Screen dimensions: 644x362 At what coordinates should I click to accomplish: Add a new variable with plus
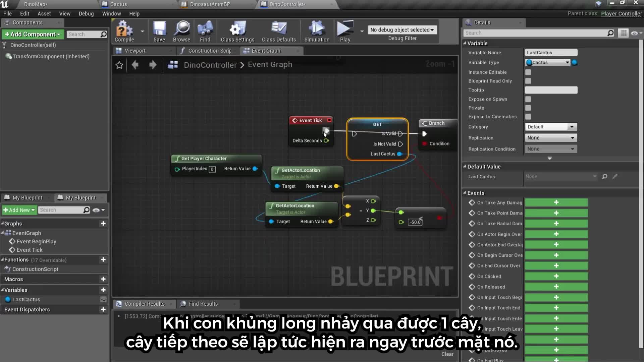103,290
